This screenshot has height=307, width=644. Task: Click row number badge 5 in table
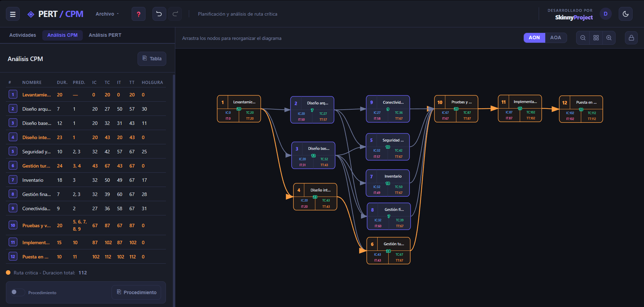13,151
